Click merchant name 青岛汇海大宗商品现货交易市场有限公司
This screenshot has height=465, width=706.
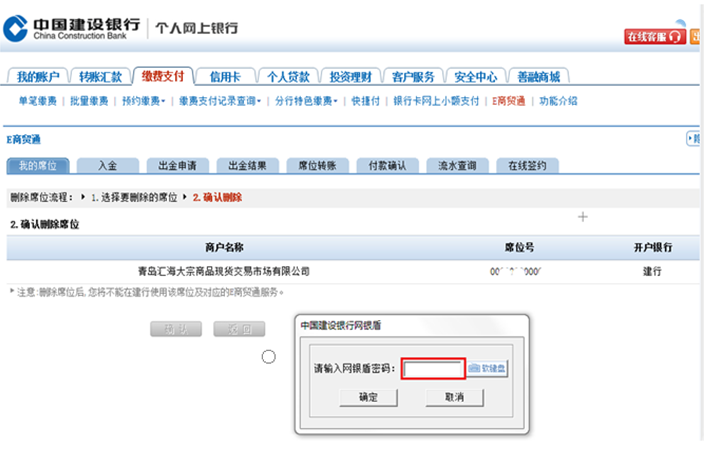click(224, 271)
